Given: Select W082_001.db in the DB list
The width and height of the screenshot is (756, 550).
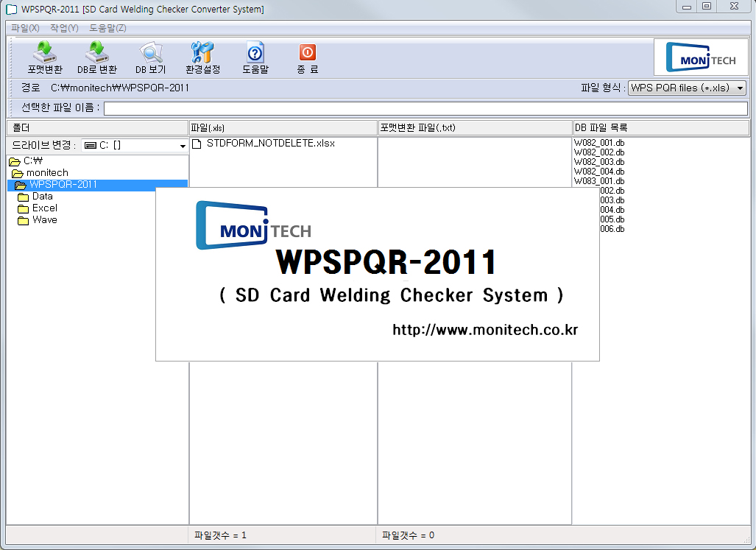Looking at the screenshot, I should click(x=599, y=143).
